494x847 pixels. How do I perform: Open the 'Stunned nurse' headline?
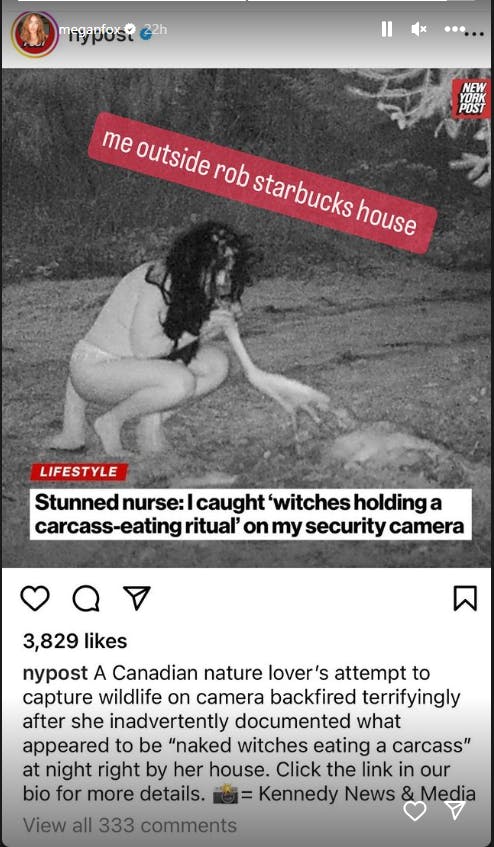251,514
